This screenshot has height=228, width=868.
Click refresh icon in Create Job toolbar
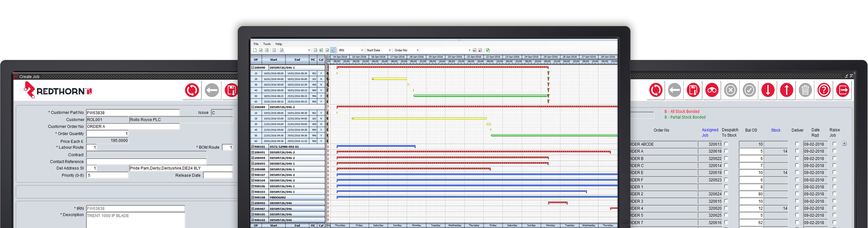192,90
